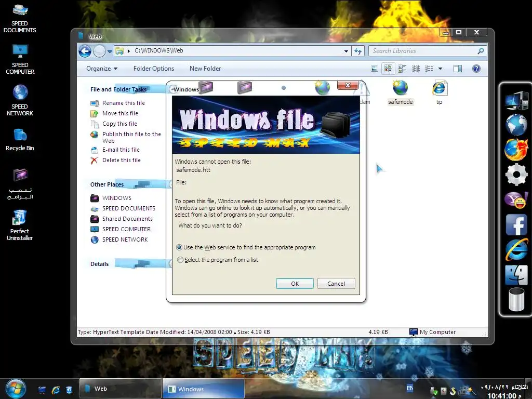The image size is (532, 399).
Task: Switch to Windows taskbar button
Action: [204, 389]
